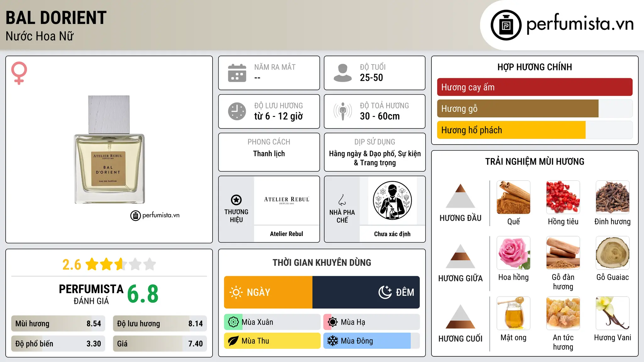Click the perfumer silhouette avatar

click(x=392, y=200)
